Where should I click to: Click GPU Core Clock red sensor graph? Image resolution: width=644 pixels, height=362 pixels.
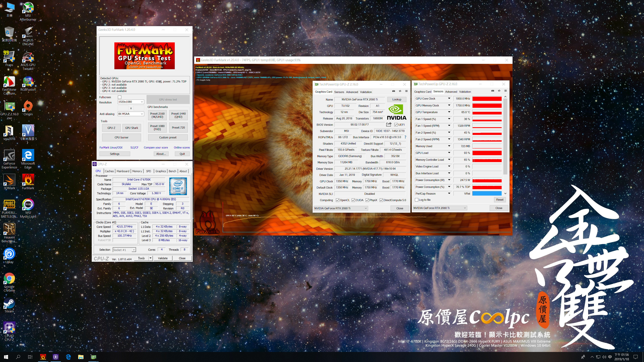click(487, 98)
